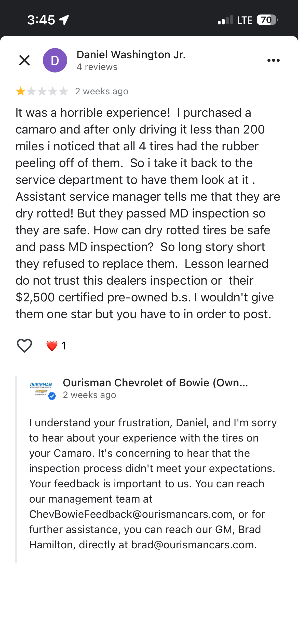This screenshot has height=644, width=298.
Task: Expand truncated Ourisman Chevrolet of Bowie owner name
Action: point(155,383)
